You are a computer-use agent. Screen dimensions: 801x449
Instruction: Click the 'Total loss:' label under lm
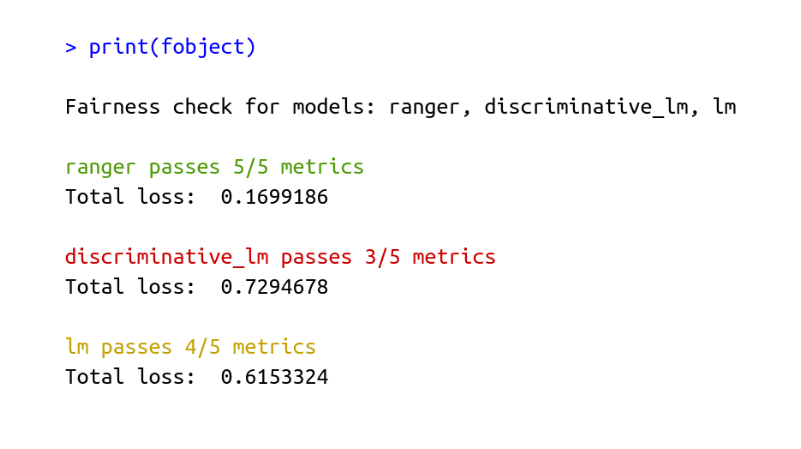coord(130,376)
